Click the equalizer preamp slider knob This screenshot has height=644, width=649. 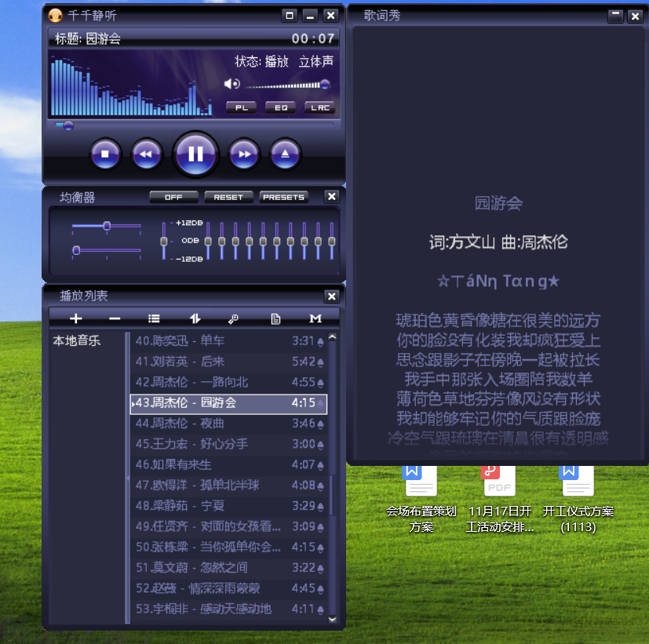coord(164,241)
